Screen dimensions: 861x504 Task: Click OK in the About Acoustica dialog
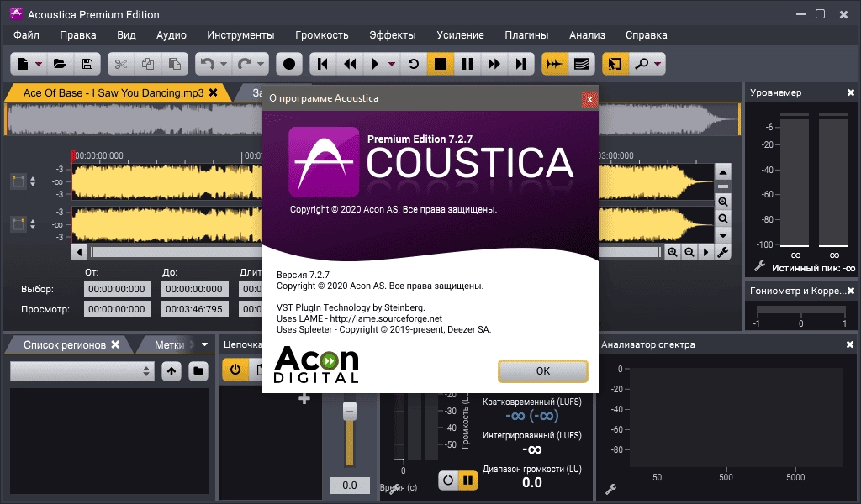pos(543,370)
